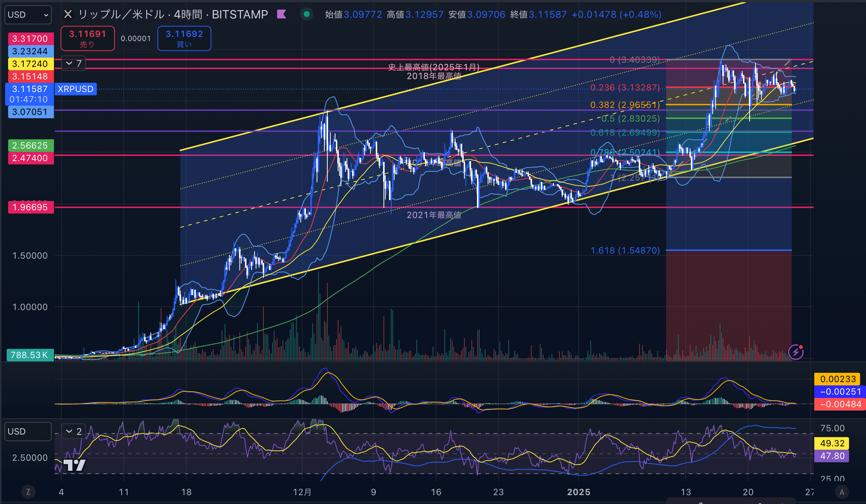Click the 75.00 RSI axis value

click(832, 428)
